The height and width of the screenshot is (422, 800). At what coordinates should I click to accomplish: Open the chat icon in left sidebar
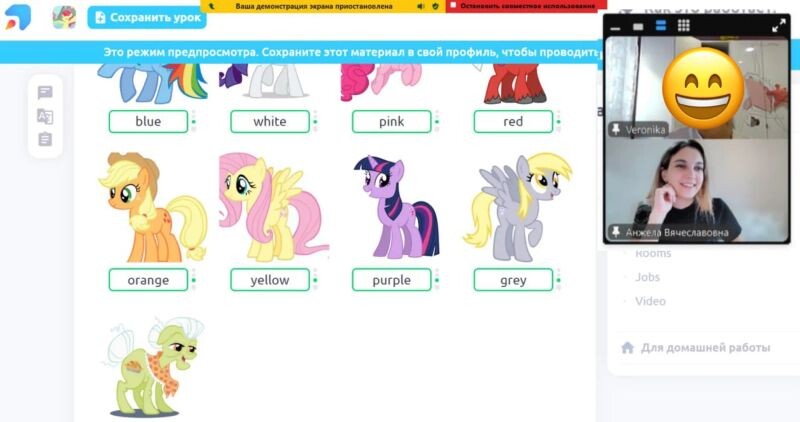45,92
